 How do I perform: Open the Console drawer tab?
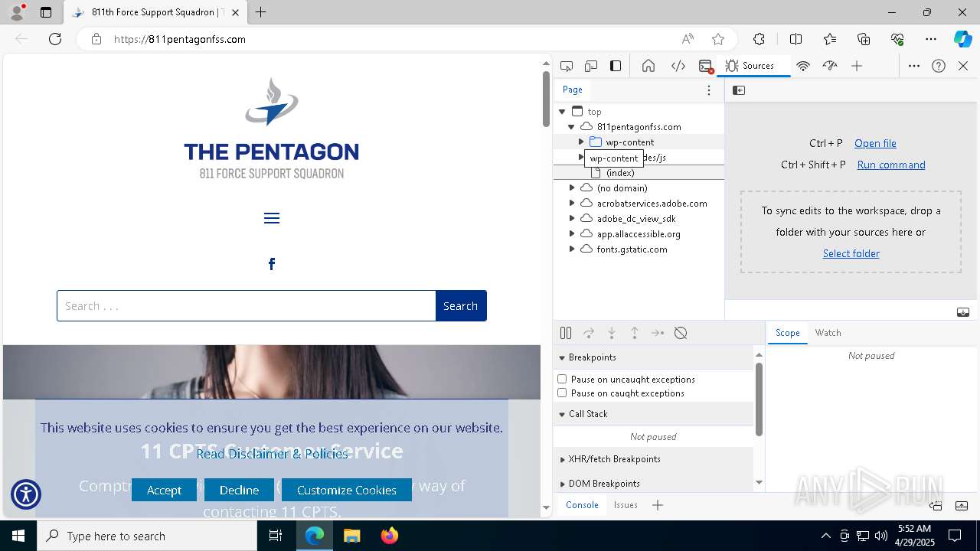click(582, 505)
